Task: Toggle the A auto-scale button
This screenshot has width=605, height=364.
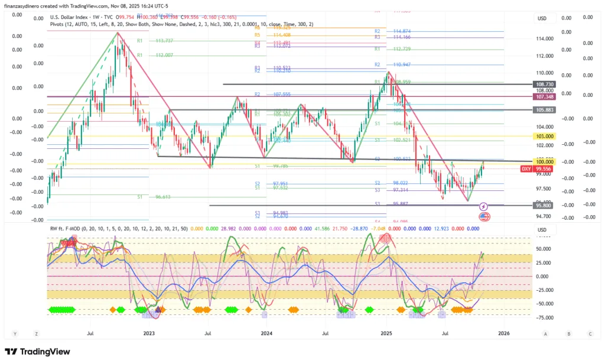Action: click(546, 333)
